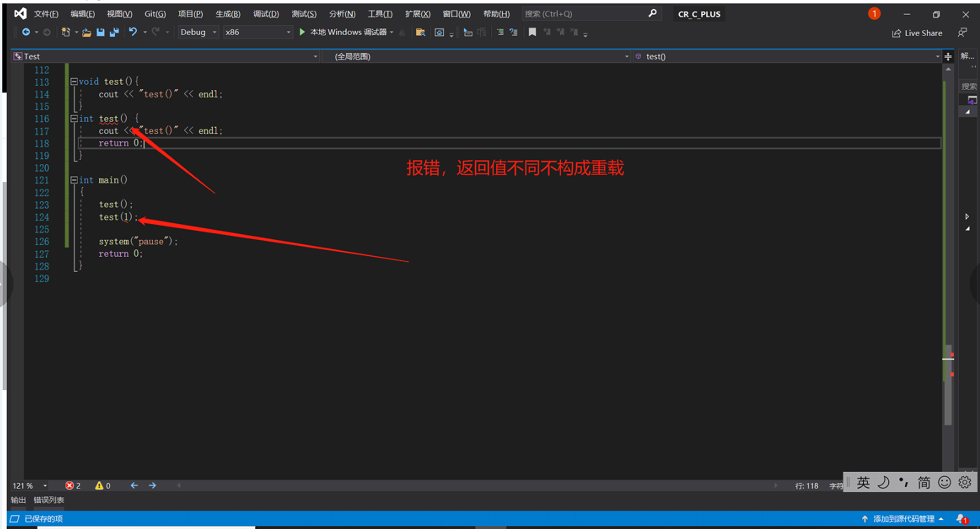This screenshot has width=980, height=529.
Task: Open debugger target dropdown arrow
Action: click(391, 33)
